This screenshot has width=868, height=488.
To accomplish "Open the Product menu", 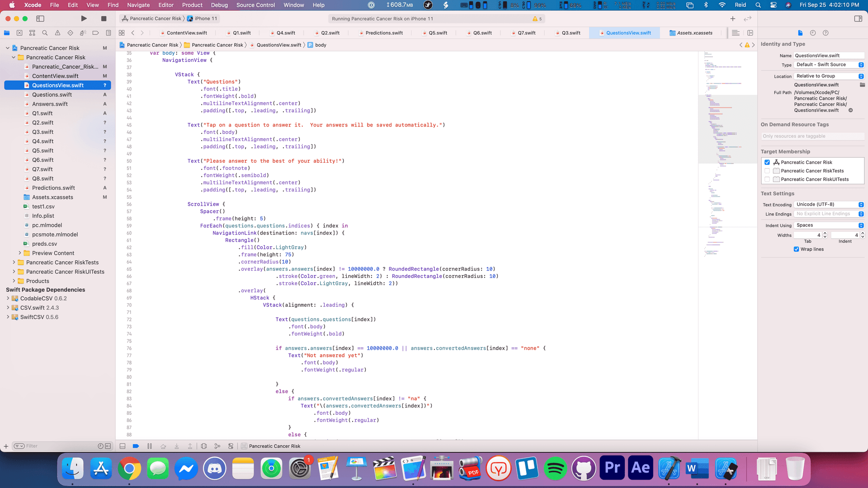I will point(192,5).
